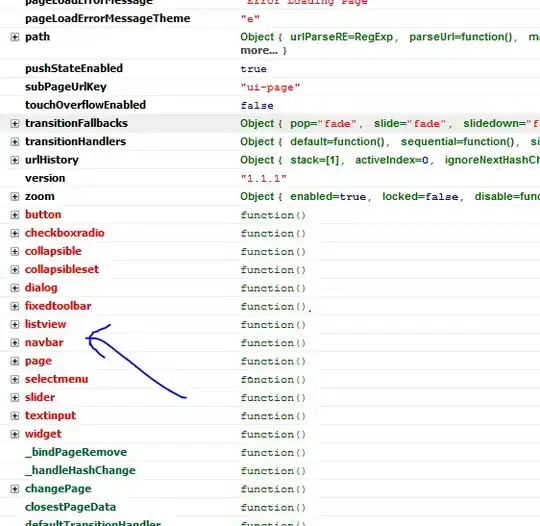Screen dimensions: 540x526
Task: Expand the selectmenu function node
Action: [x=15, y=379]
